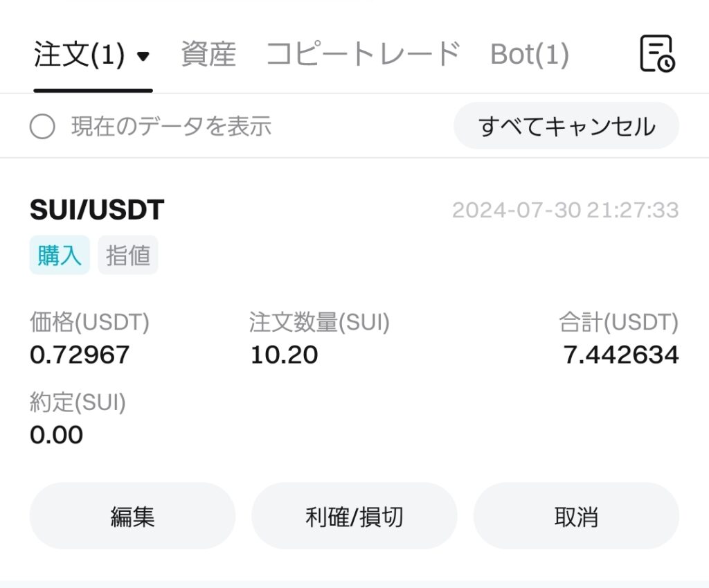Open the SUI/USDT pair title
The image size is (709, 588).
pyautogui.click(x=97, y=210)
